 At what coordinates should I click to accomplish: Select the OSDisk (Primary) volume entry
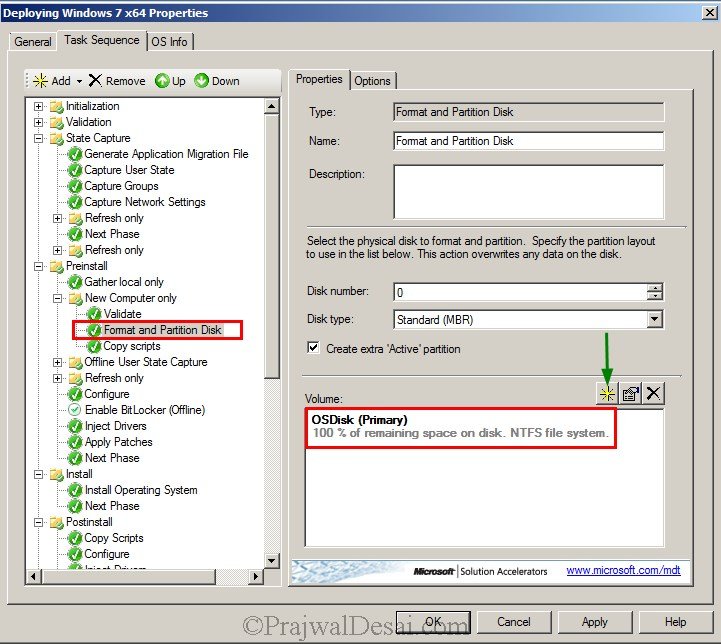460,427
